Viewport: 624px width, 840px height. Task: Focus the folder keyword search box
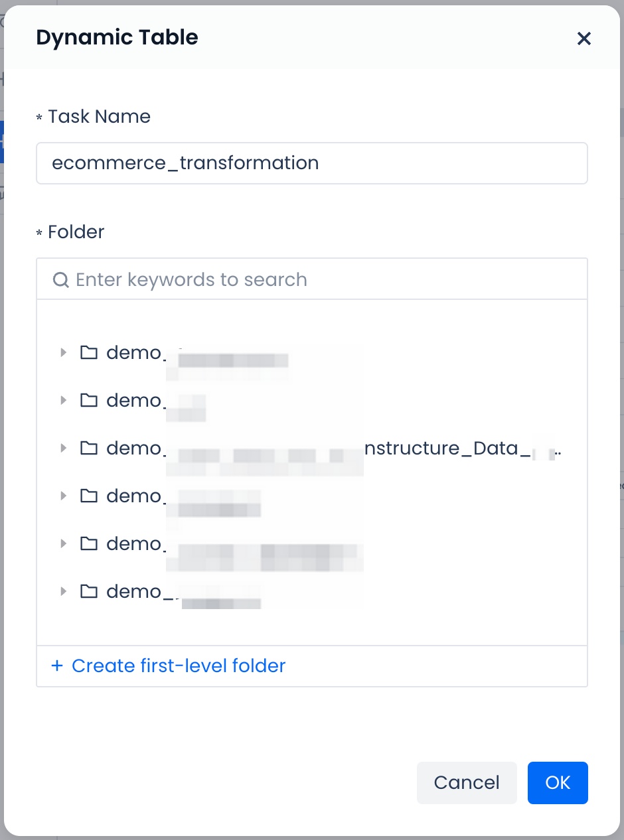coord(319,279)
